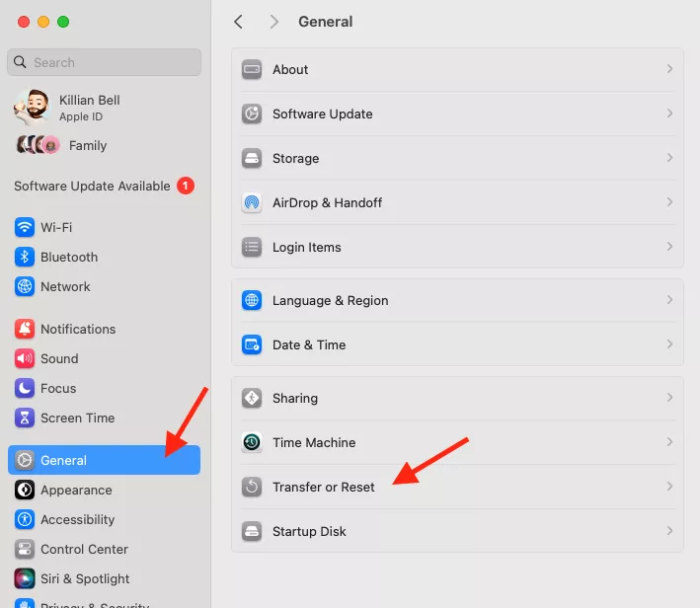Click the Storage label
Screen dimensions: 700x608
point(295,159)
